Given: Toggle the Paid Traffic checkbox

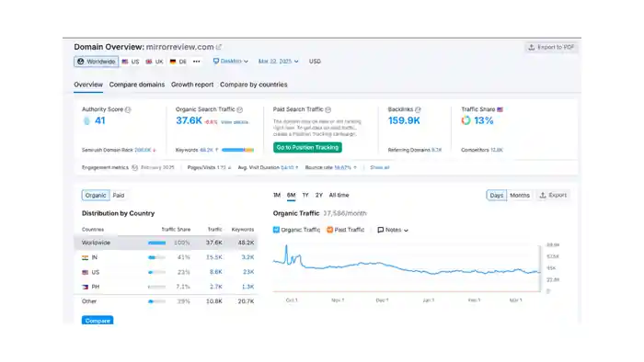Looking at the screenshot, I should 329,230.
